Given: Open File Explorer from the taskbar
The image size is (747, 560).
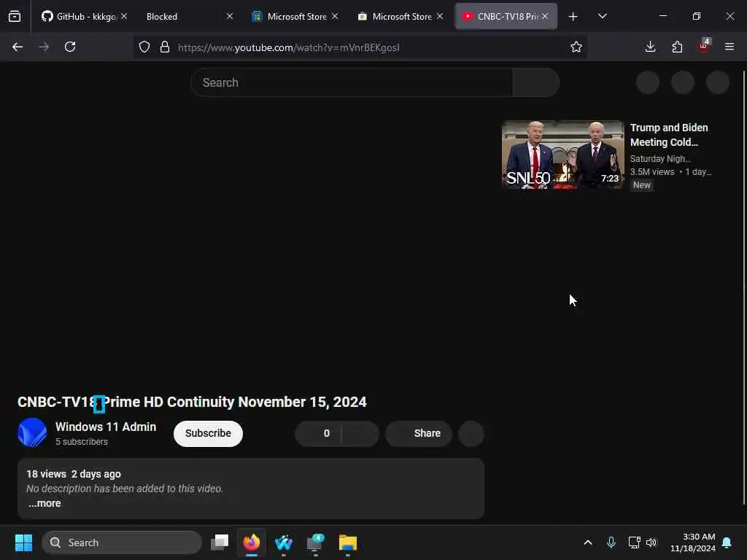Looking at the screenshot, I should [348, 542].
